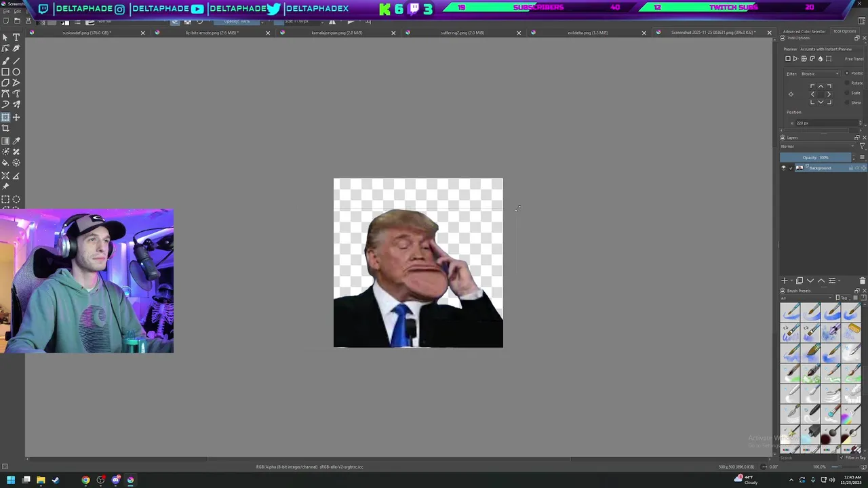
Task: Lock the Brush Presets docker
Action: pos(782,291)
